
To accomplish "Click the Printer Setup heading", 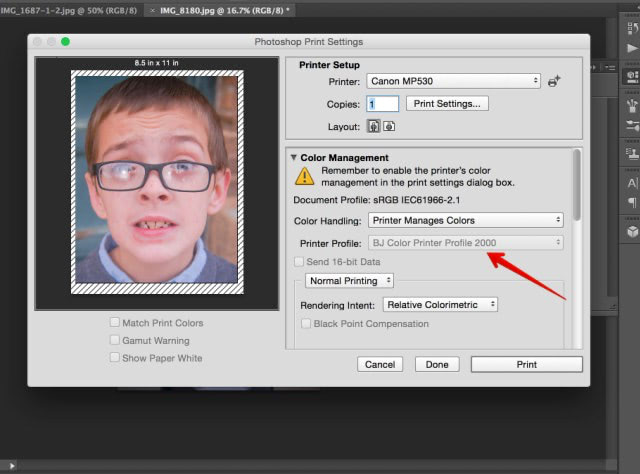I will [329, 65].
